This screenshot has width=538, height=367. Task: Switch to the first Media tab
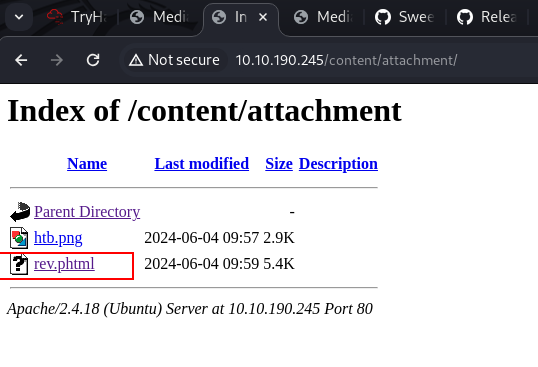tap(160, 16)
